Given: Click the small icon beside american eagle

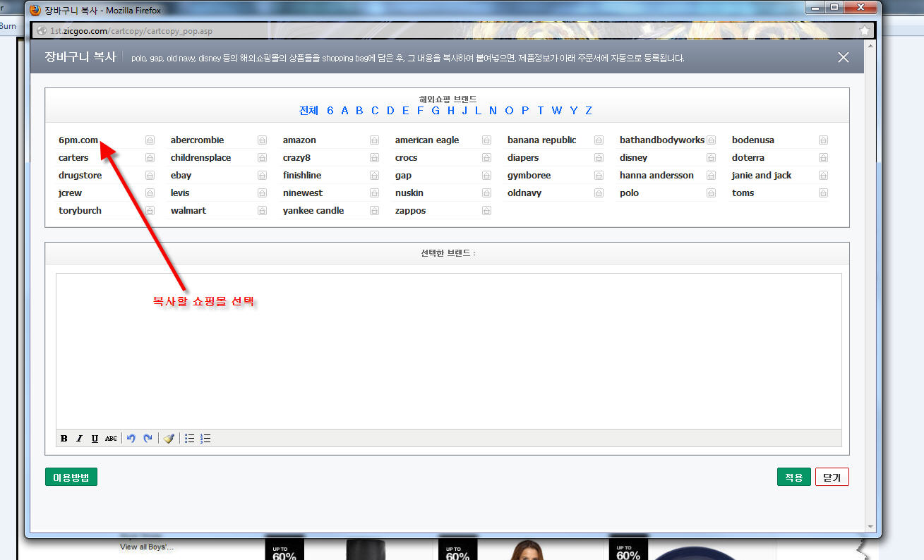Looking at the screenshot, I should [486, 140].
